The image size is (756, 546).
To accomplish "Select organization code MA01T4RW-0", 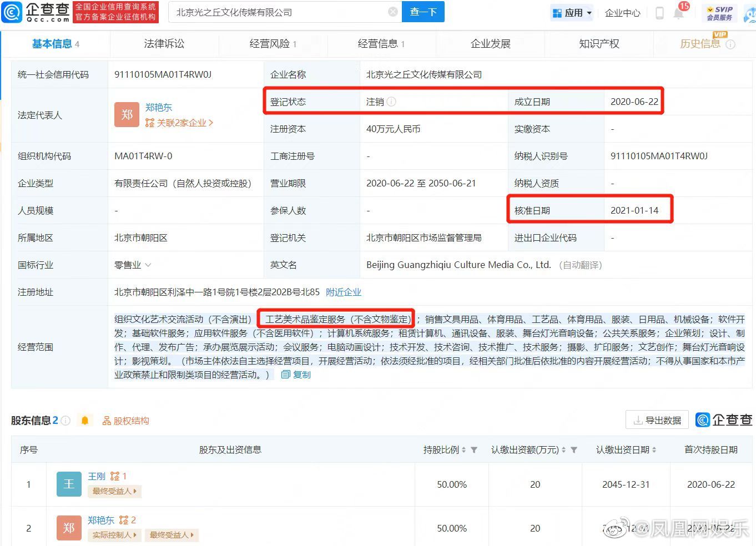I will point(143,156).
